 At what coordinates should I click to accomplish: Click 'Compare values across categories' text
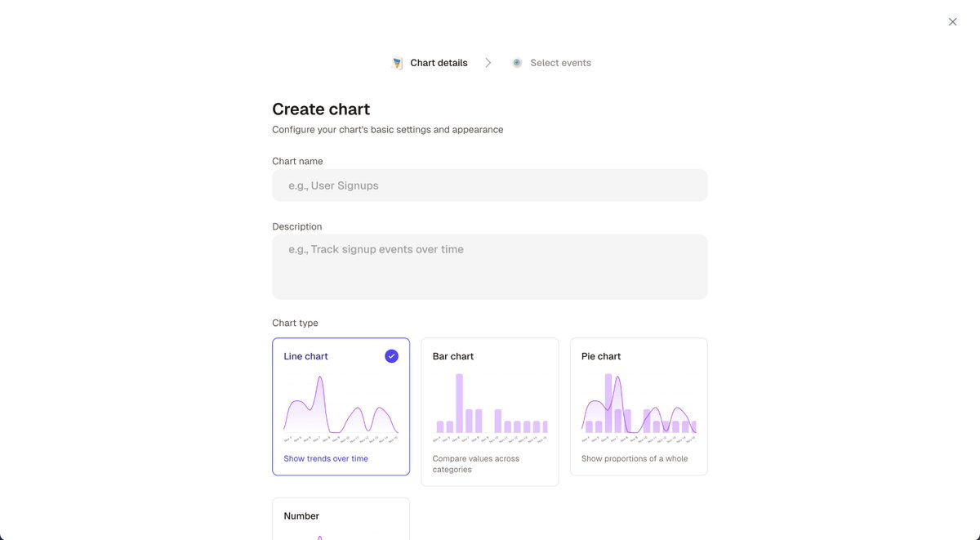(476, 464)
